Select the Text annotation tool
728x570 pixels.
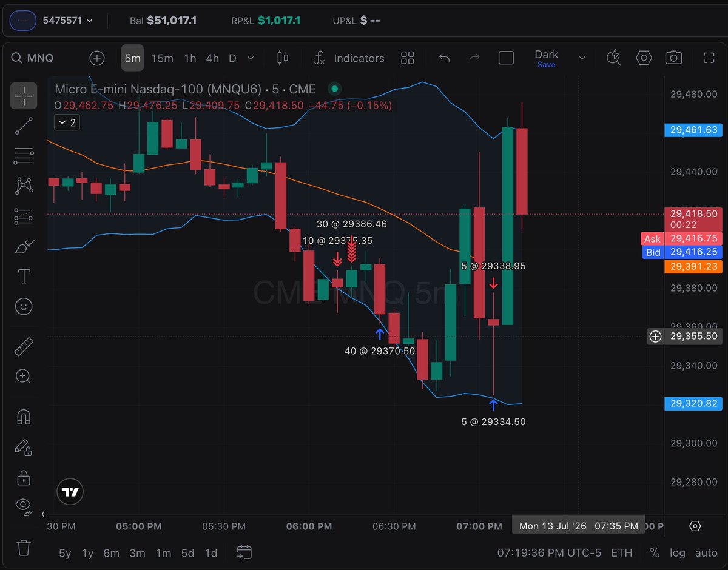(x=24, y=277)
